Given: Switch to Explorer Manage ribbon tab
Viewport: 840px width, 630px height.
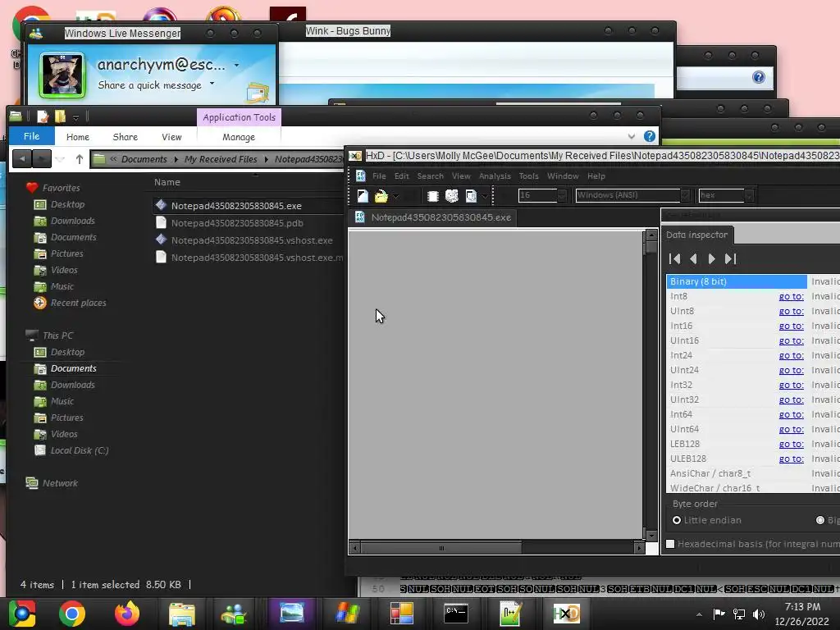Looking at the screenshot, I should point(239,137).
